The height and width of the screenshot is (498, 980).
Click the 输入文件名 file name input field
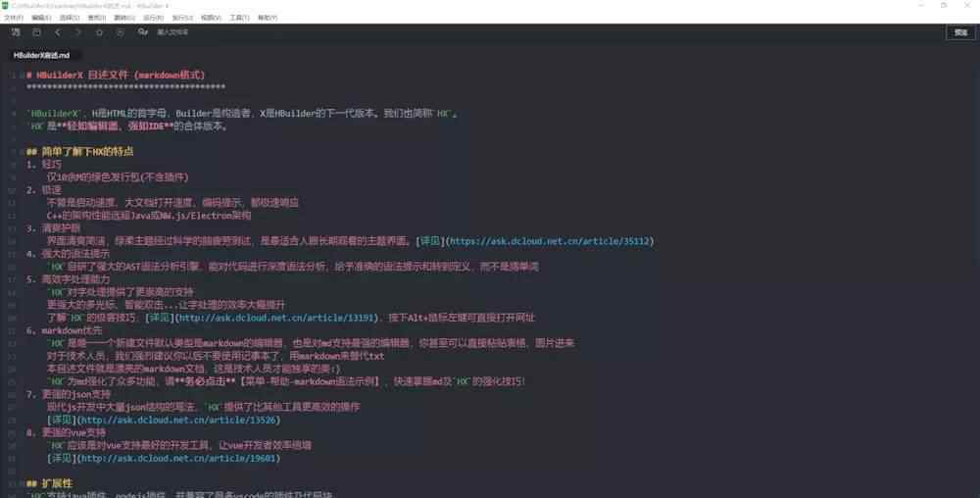[172, 32]
